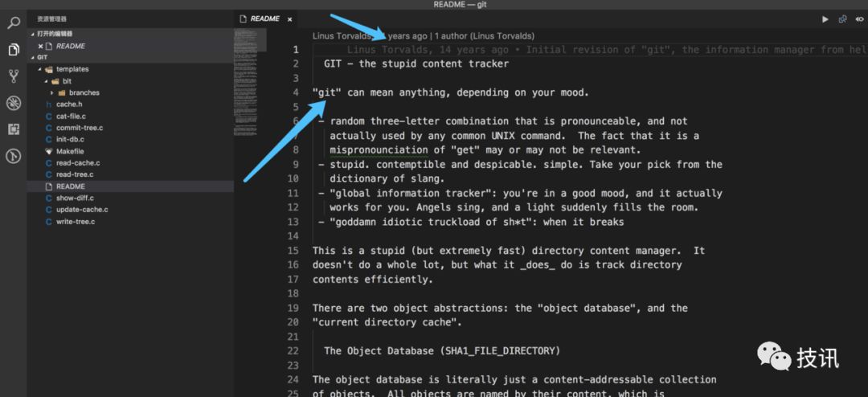This screenshot has height=397, width=868.
Task: Open cat-file.c in the file tree
Action: [x=71, y=117]
